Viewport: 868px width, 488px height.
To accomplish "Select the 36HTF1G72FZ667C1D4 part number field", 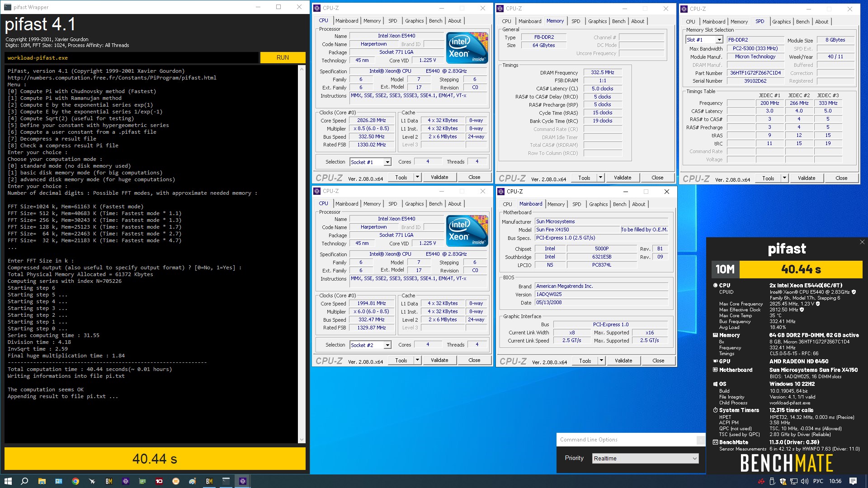I will tap(755, 73).
